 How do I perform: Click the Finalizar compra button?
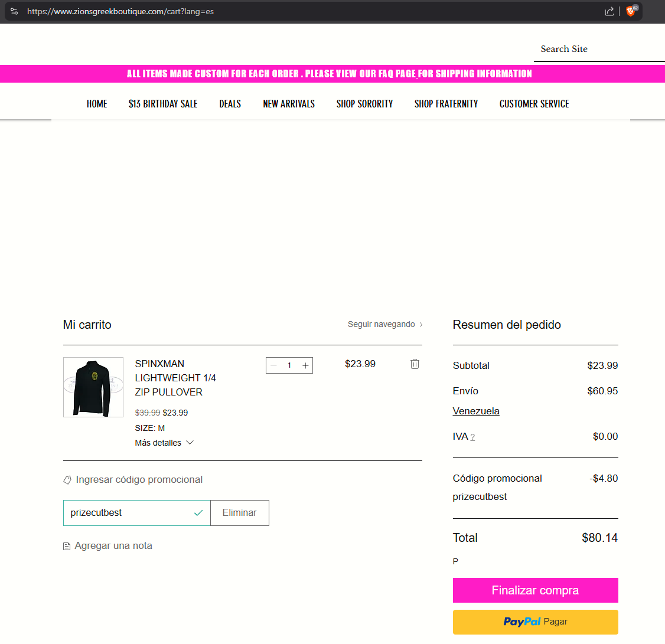[535, 590]
